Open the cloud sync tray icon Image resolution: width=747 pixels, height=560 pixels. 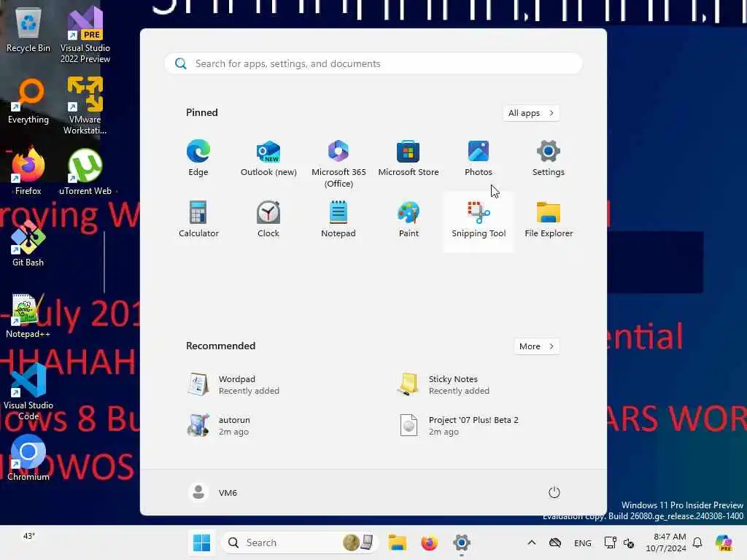(x=555, y=542)
